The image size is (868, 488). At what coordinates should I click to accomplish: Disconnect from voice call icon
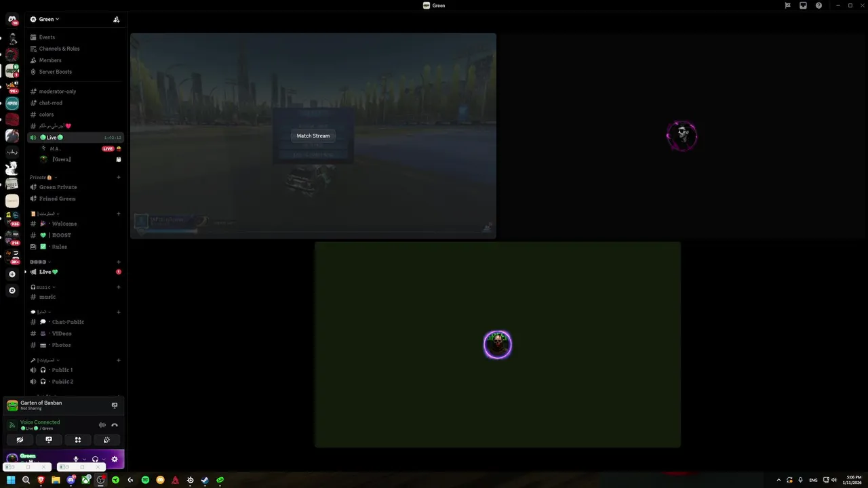tap(115, 425)
